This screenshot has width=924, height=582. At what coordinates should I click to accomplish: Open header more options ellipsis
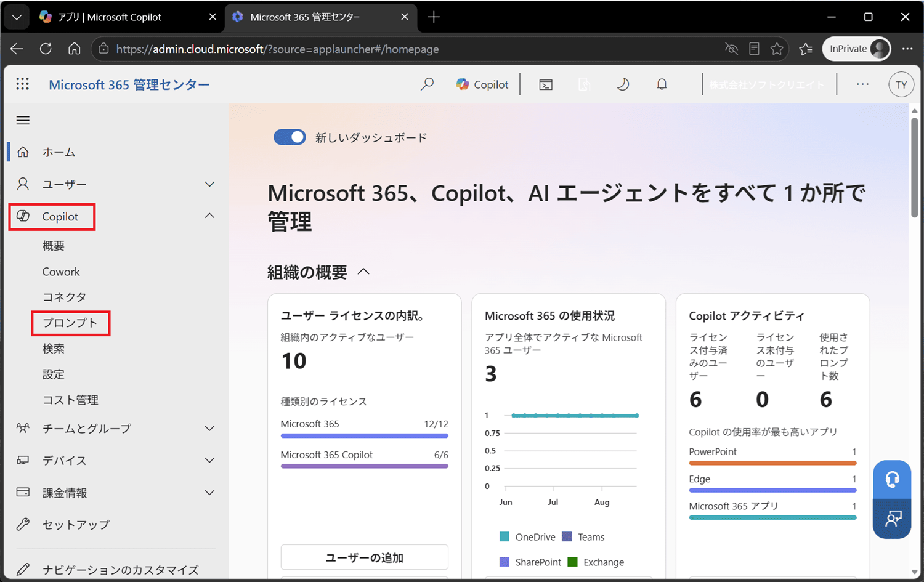point(862,84)
